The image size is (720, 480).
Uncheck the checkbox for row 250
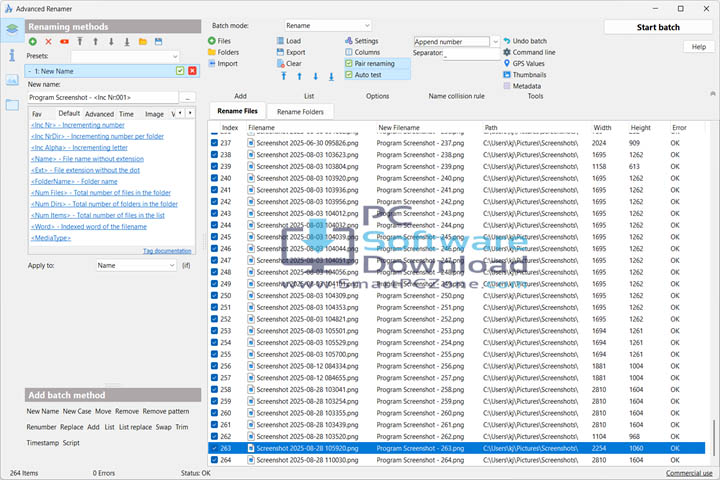pos(214,296)
